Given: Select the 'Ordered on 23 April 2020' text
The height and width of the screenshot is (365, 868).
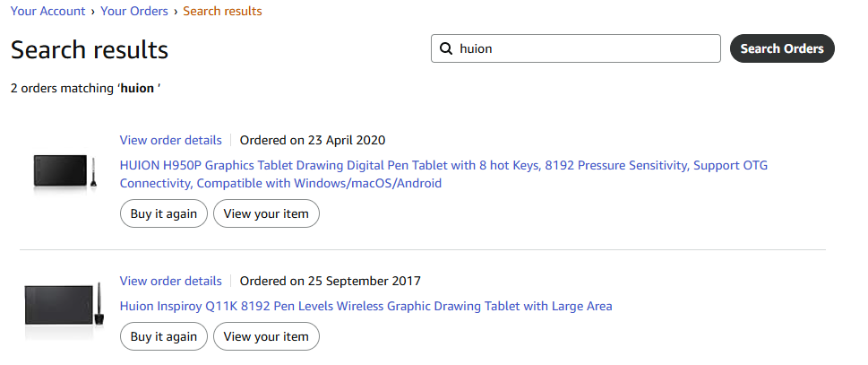Looking at the screenshot, I should (x=313, y=140).
